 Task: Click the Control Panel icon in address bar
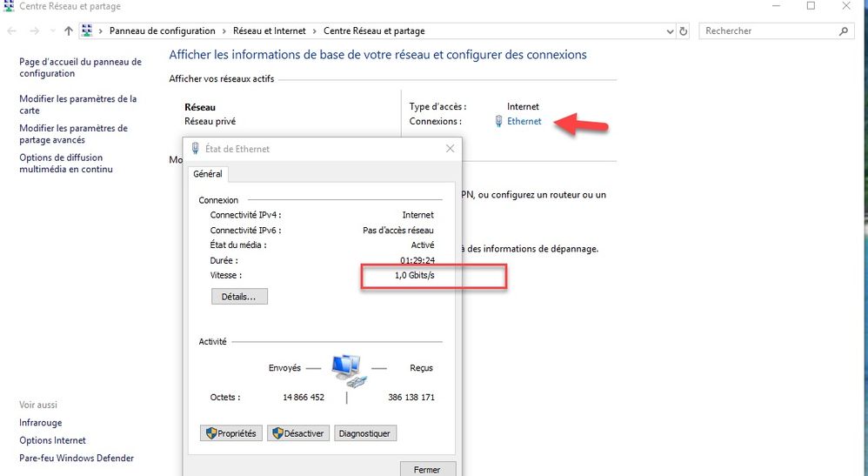87,31
